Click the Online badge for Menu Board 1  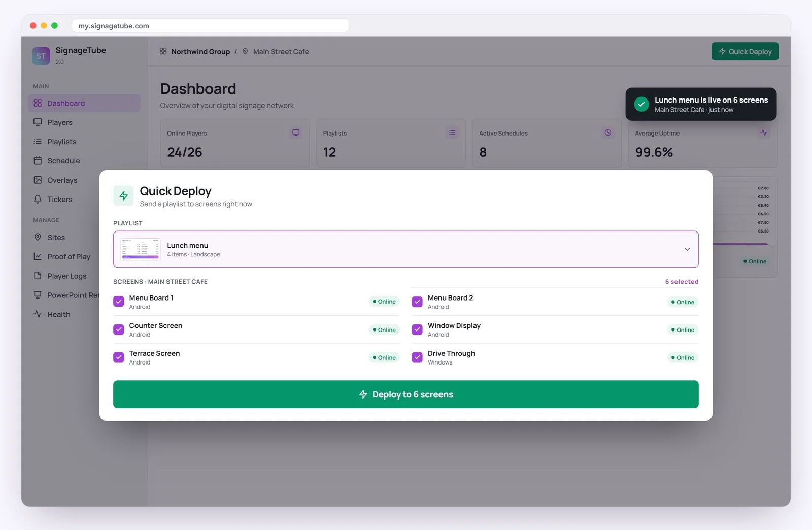(x=384, y=302)
